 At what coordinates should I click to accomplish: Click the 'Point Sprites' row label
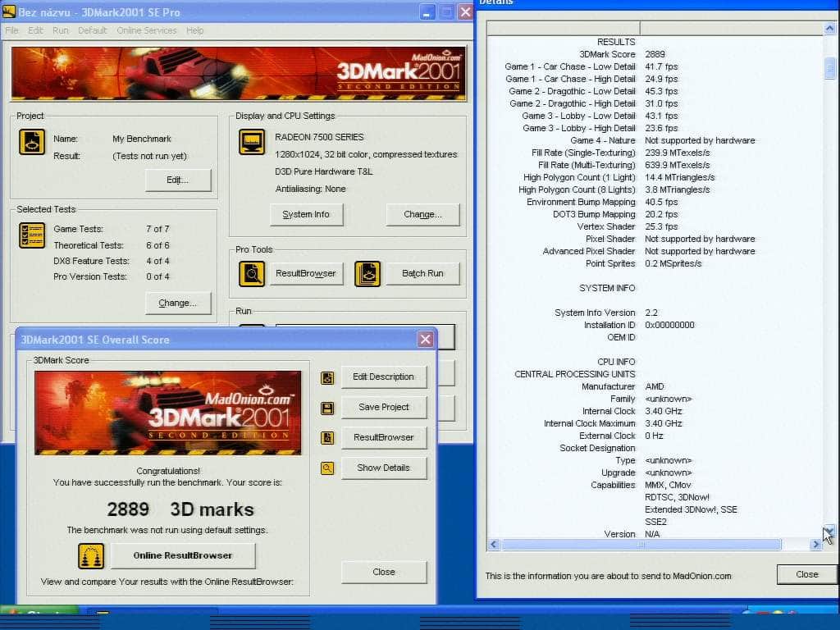click(610, 263)
